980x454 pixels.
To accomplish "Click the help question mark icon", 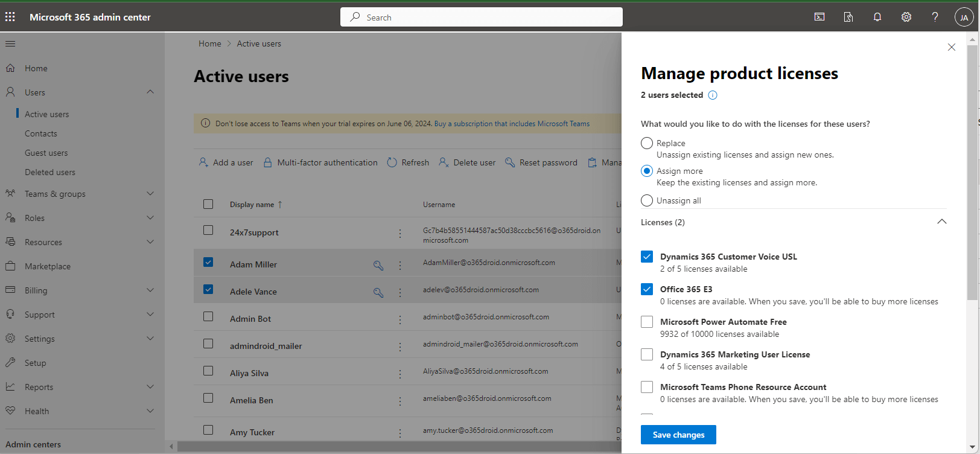I will 935,17.
